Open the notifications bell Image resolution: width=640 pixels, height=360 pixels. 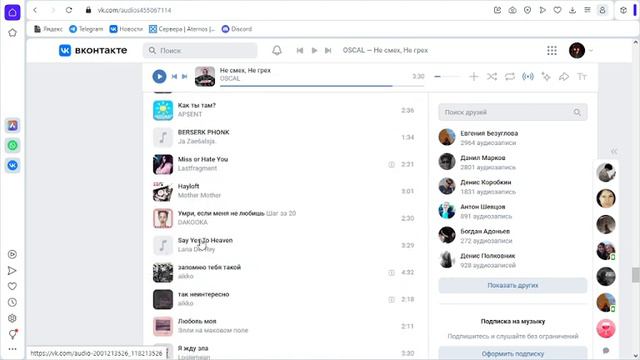click(x=277, y=50)
